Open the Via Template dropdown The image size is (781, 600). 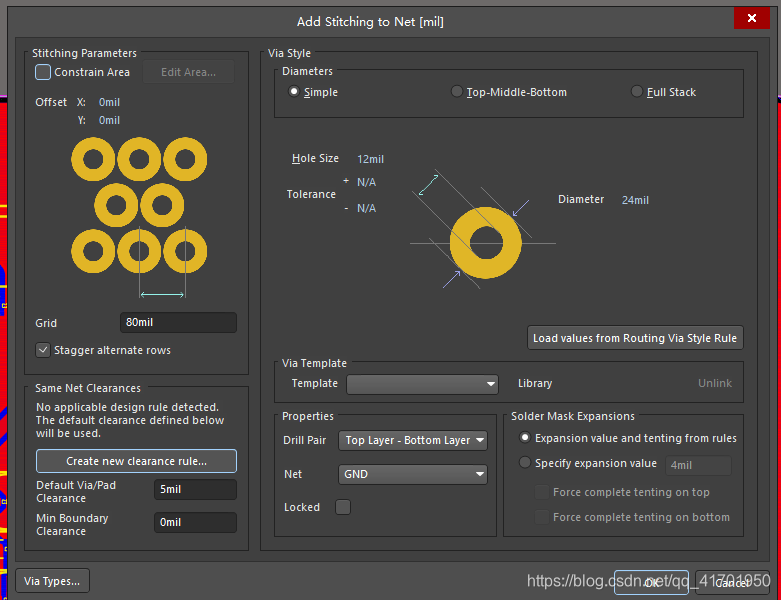click(x=422, y=383)
